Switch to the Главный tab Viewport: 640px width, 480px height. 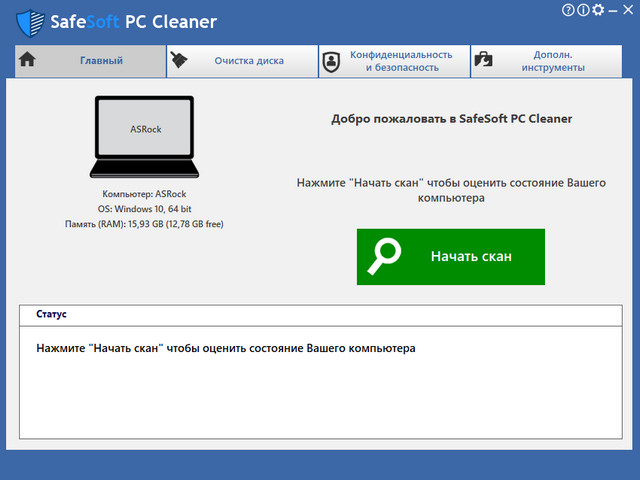101,61
